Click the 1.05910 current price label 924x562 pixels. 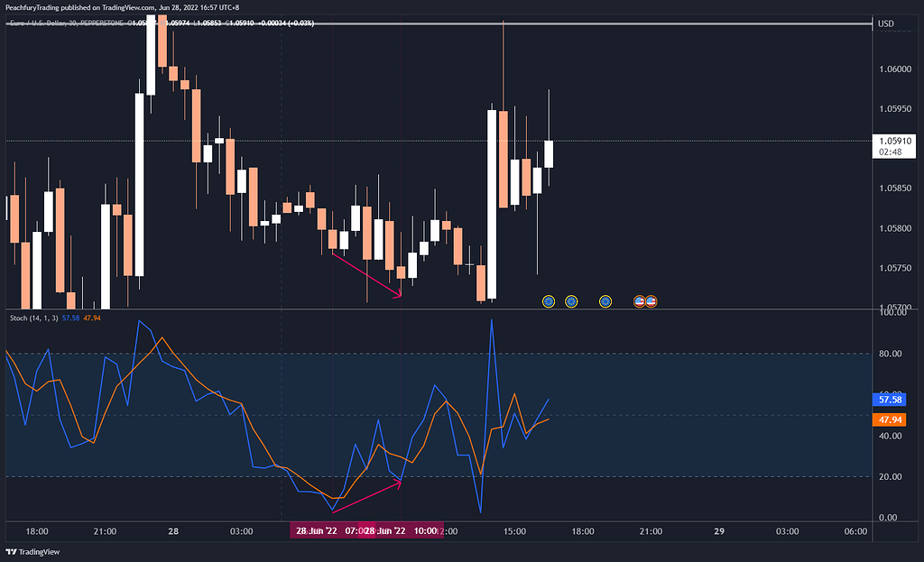pos(894,141)
